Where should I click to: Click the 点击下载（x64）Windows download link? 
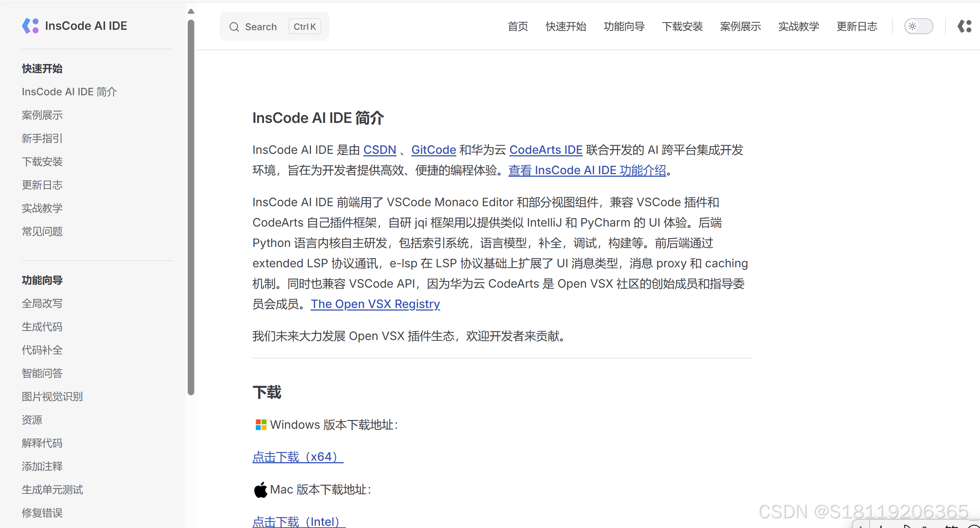tap(298, 456)
